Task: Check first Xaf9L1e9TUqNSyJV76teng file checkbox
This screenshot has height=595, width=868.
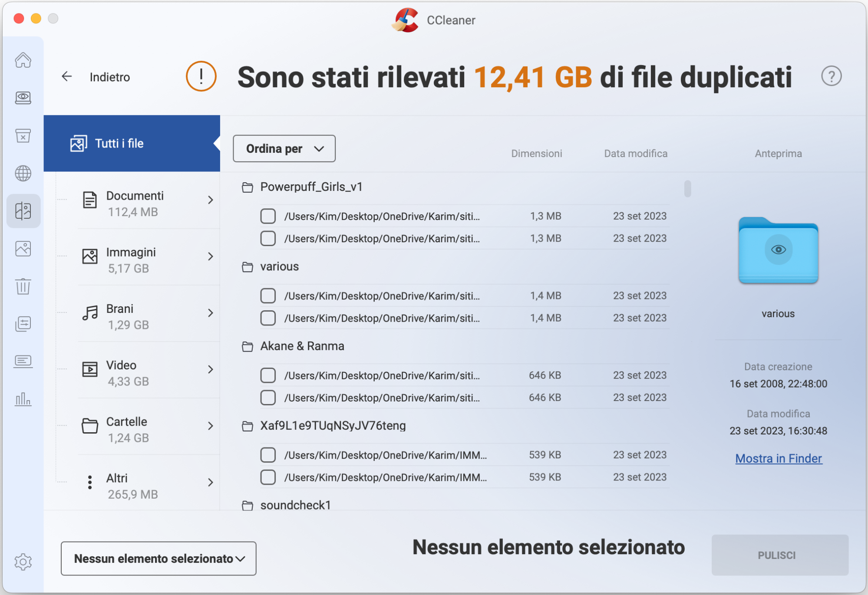Action: click(x=268, y=455)
